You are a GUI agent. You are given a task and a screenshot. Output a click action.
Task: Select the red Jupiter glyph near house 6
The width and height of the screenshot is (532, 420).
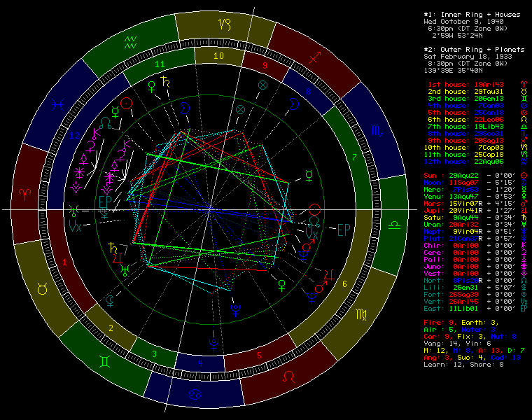pyautogui.click(x=329, y=275)
